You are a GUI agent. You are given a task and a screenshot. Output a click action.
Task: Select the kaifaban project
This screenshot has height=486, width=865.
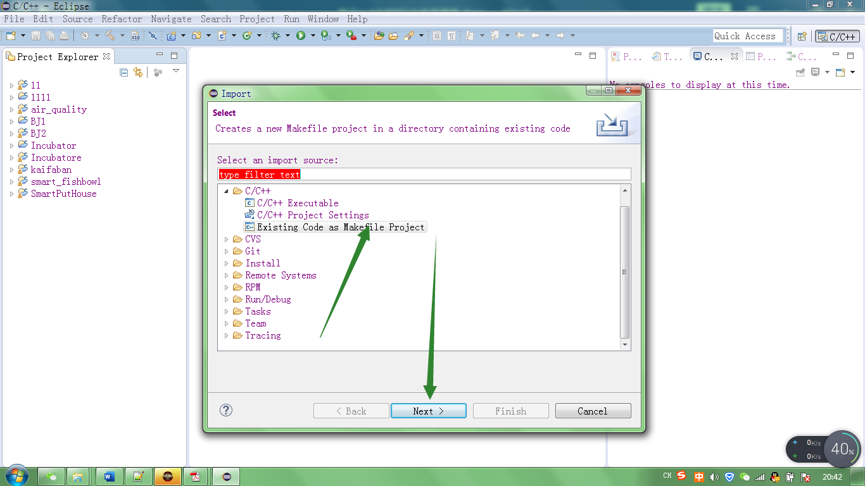click(x=45, y=170)
